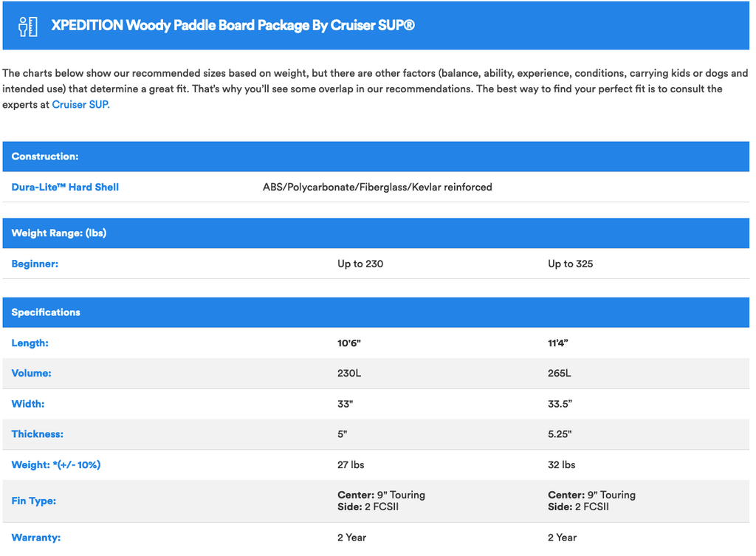The image size is (756, 556).
Task: Select the Weight Range (lbs) header
Action: coord(59,233)
